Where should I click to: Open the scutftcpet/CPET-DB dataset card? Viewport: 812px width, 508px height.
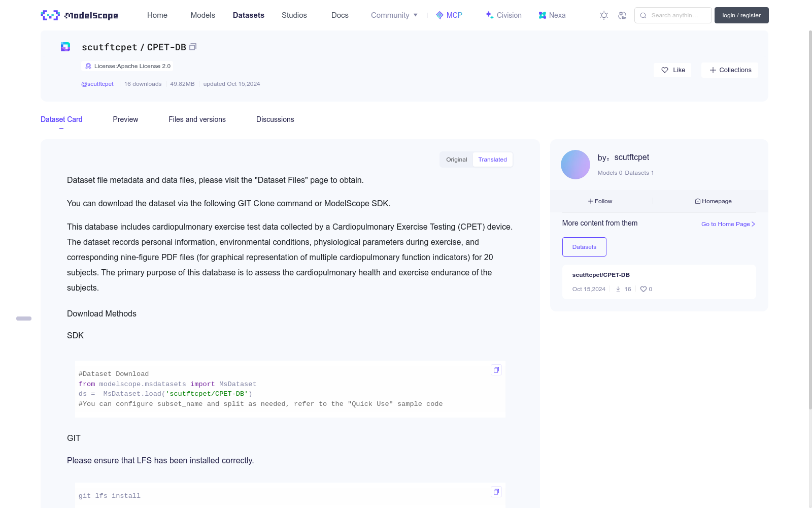[659, 282]
